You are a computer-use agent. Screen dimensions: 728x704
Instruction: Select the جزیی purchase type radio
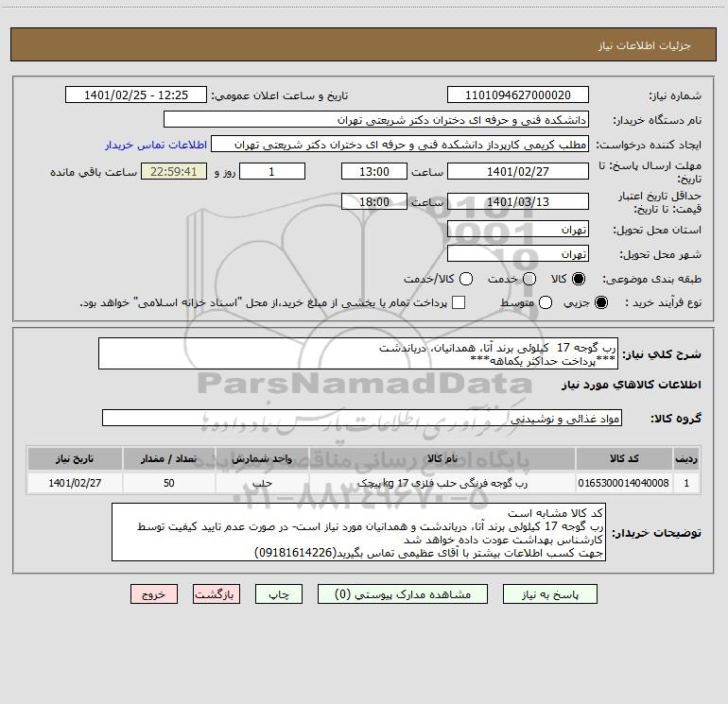click(601, 302)
